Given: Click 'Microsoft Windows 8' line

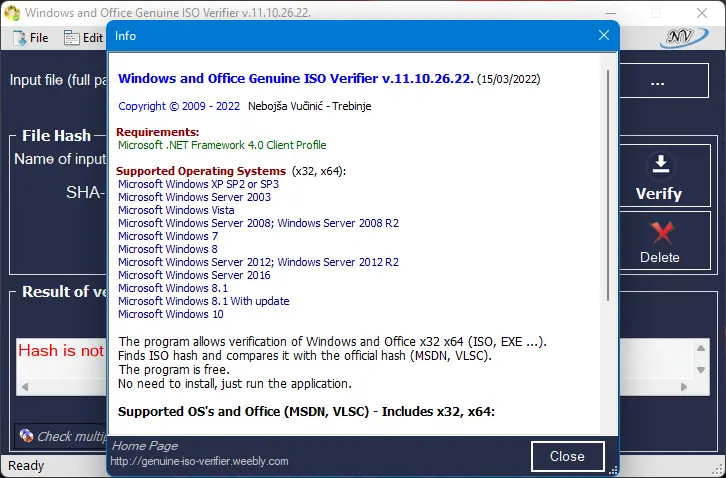Looking at the screenshot, I should [168, 249].
